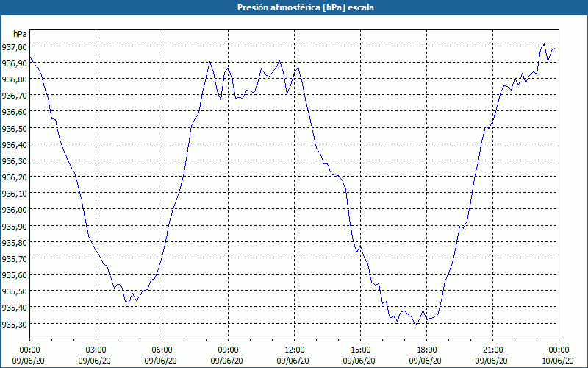Select the 935,70 y-axis label
Viewport: 588px width, 368px height.
pos(14,259)
